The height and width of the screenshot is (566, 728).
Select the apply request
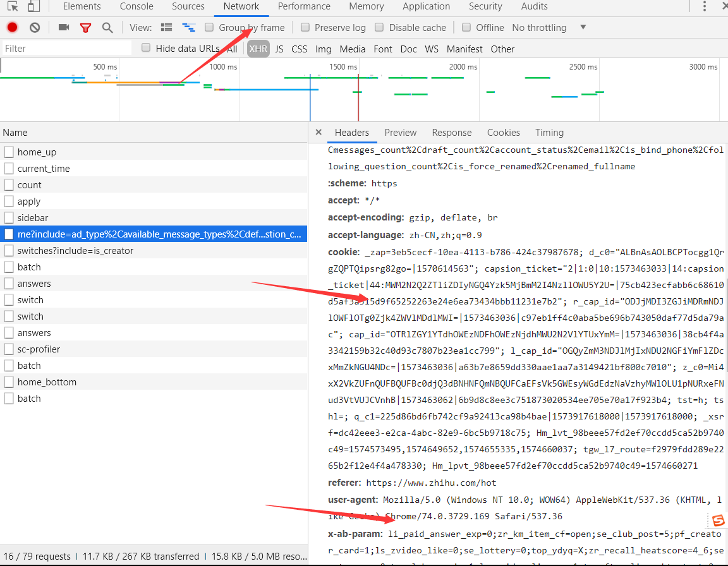tap(153, 202)
